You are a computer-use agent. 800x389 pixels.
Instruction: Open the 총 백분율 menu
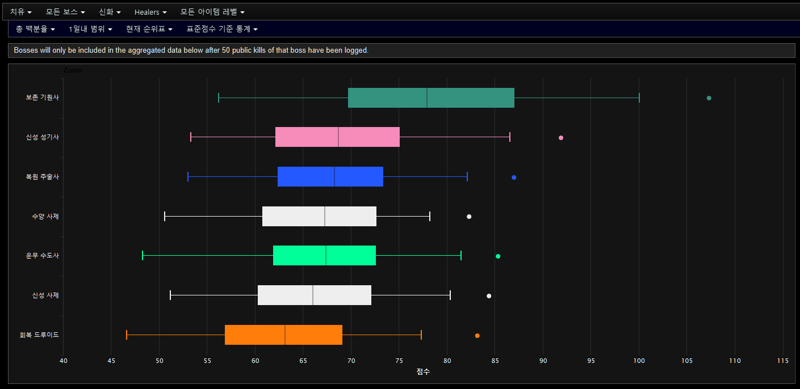35,29
